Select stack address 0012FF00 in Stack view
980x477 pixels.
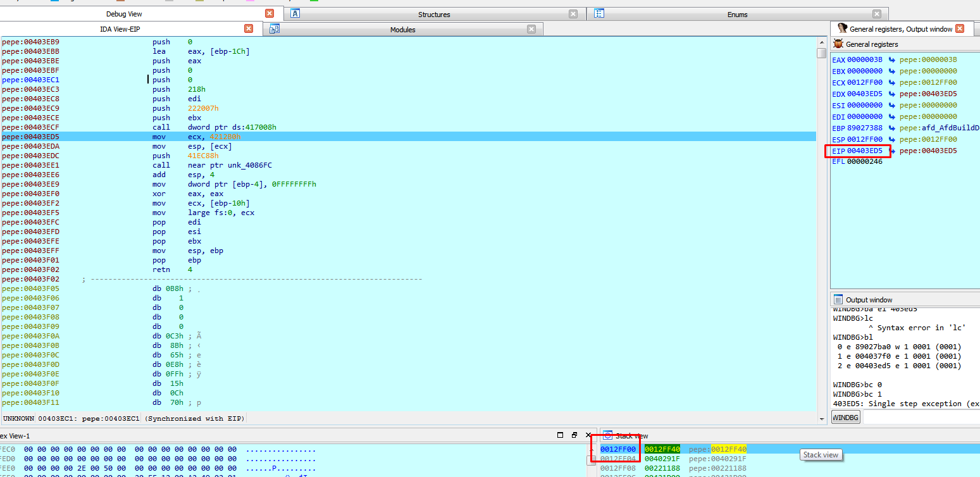pyautogui.click(x=617, y=449)
